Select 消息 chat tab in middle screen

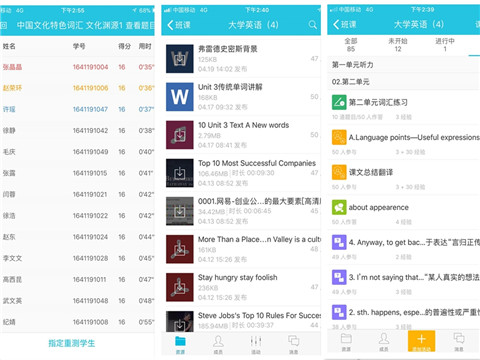click(x=293, y=345)
